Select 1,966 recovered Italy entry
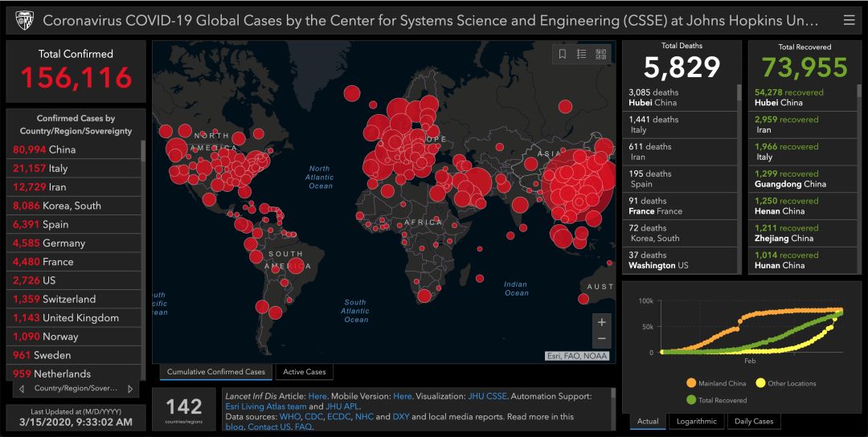868x437 pixels. [x=803, y=152]
